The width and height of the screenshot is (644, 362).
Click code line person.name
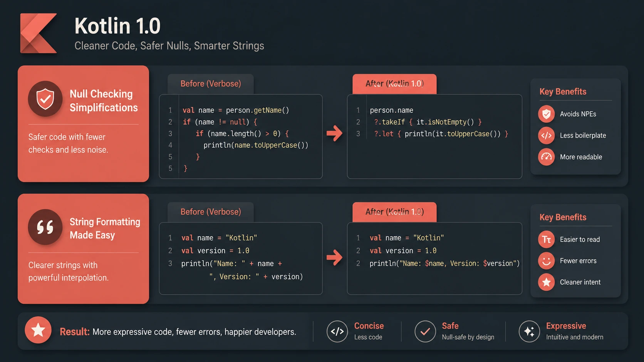[391, 110]
